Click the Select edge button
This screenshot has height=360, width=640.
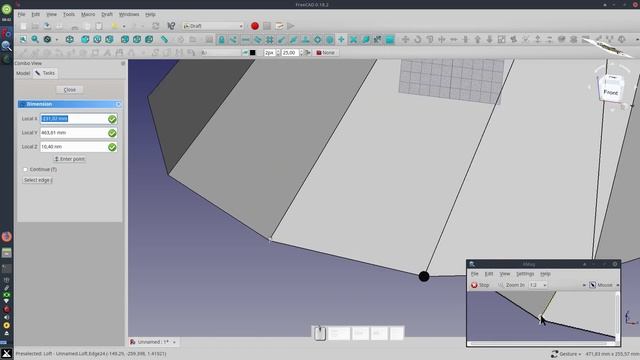(38, 180)
